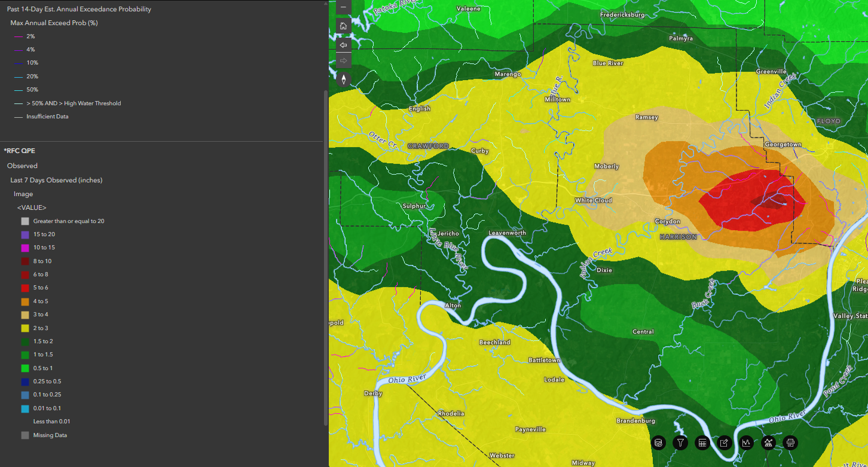The width and height of the screenshot is (868, 467).
Task: Click the 2 to 3 yellow swatch
Action: coord(25,328)
